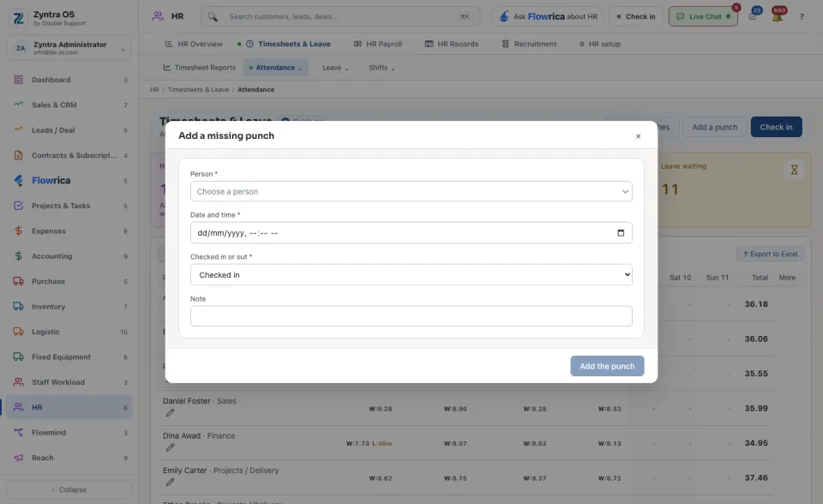Screen dimensions: 823x504
Task: Ask Flowrica about HR
Action: click(548, 16)
